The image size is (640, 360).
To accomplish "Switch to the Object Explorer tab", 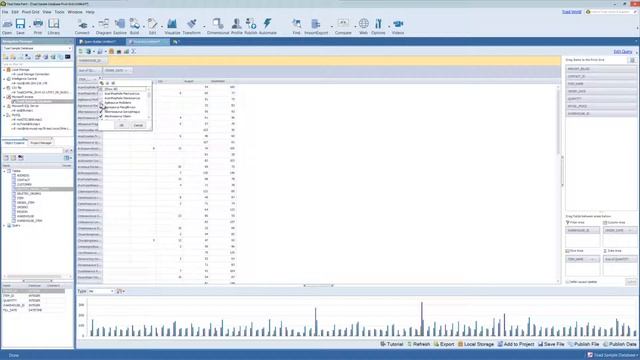I will coord(14,143).
